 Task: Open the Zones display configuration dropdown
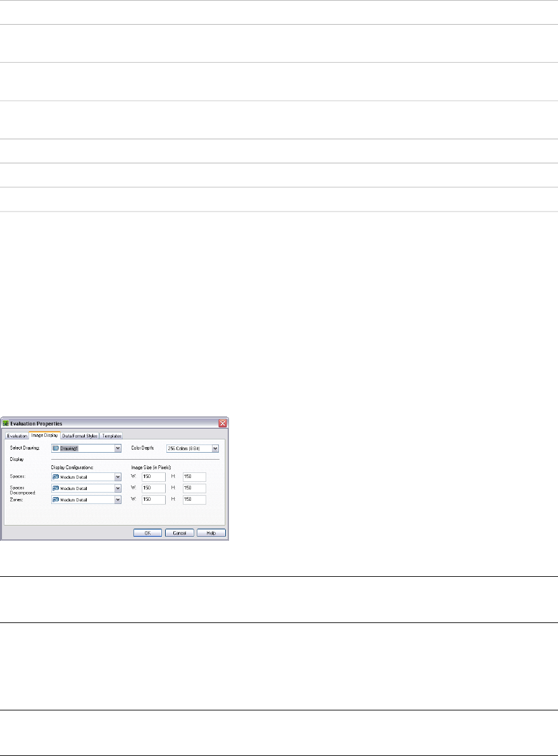(86, 500)
